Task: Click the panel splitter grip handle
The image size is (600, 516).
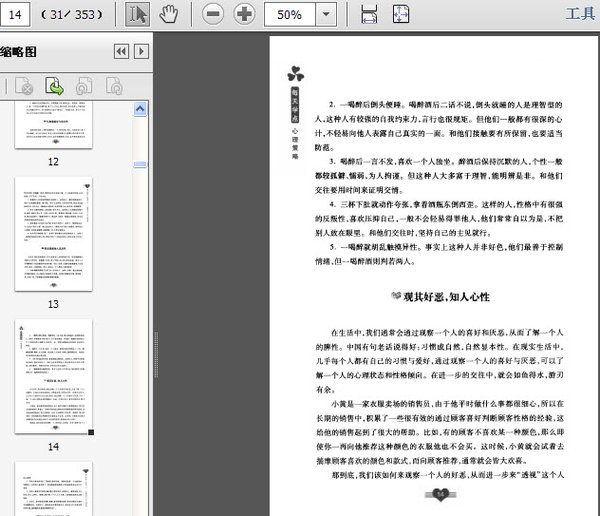Action: 156,355
